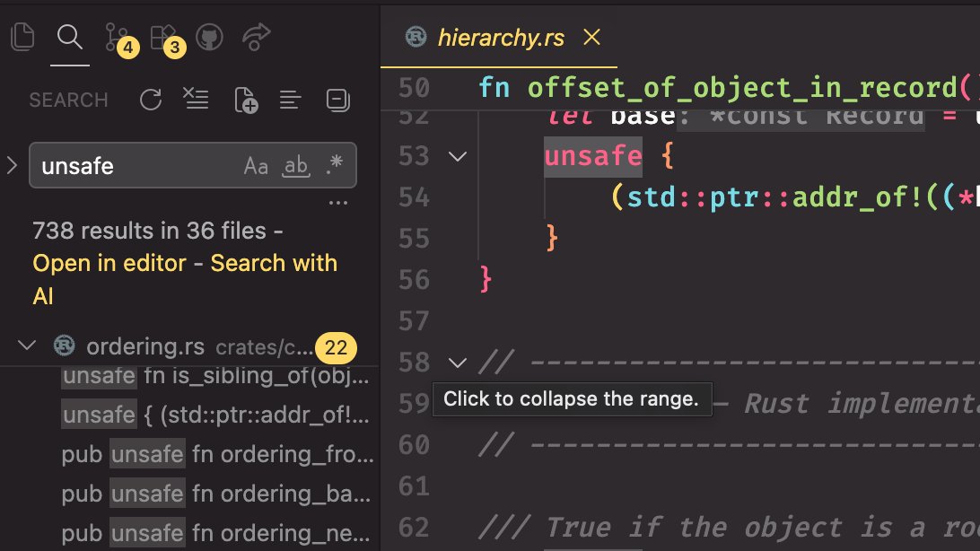Click SEARCH panel title
This screenshot has height=551, width=980.
point(69,100)
